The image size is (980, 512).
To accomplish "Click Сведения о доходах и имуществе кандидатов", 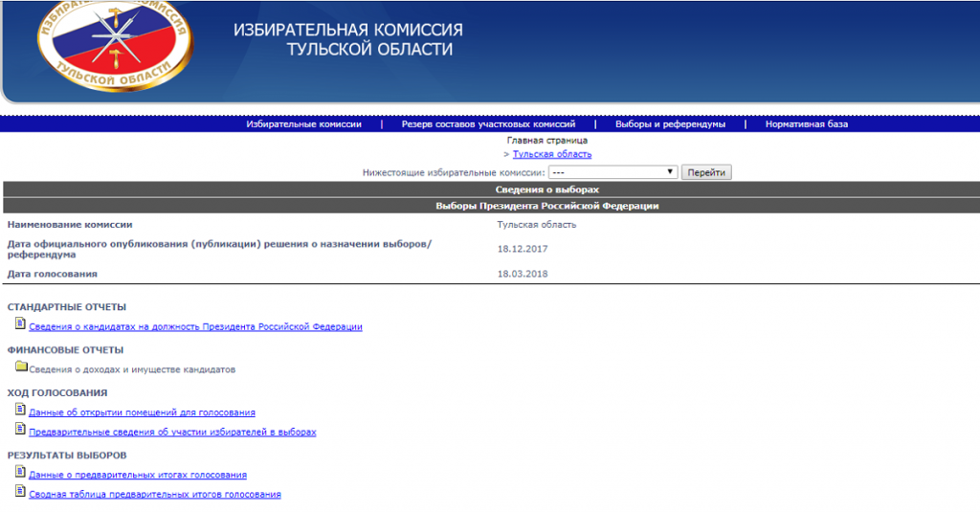I will (x=132, y=369).
